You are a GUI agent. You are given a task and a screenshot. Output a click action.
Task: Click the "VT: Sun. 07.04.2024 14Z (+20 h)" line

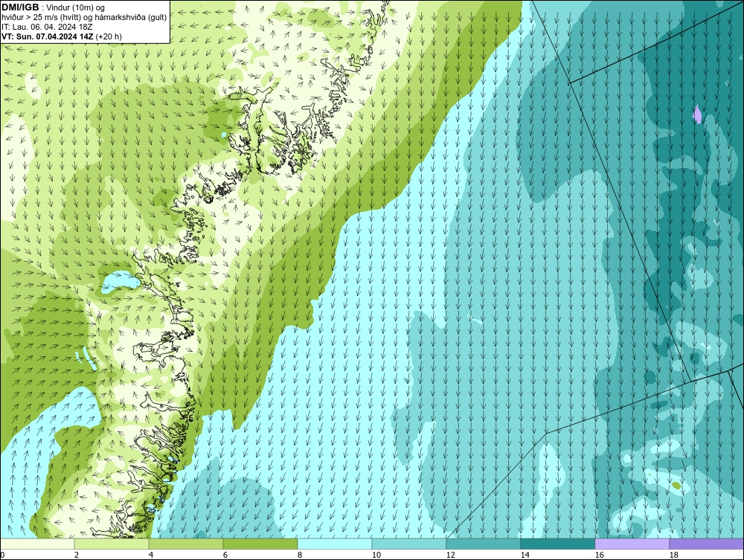[x=62, y=36]
